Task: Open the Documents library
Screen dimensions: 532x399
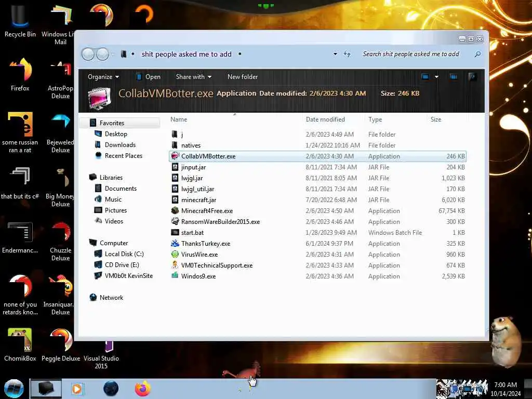Action: click(121, 188)
